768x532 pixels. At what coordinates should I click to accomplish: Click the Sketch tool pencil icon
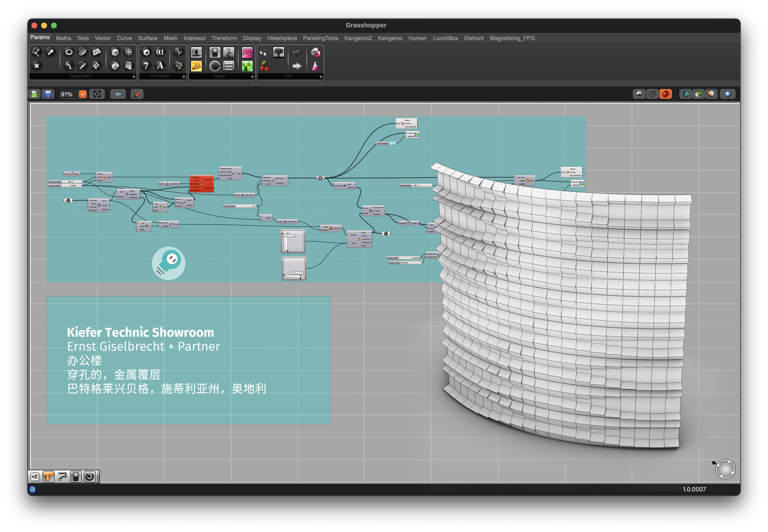pyautogui.click(x=137, y=94)
